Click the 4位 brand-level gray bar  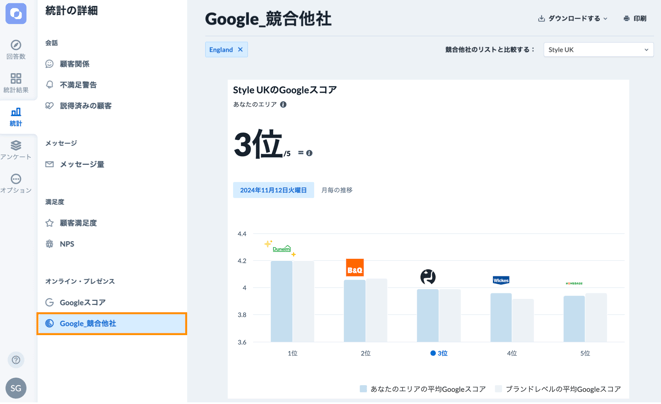click(523, 321)
